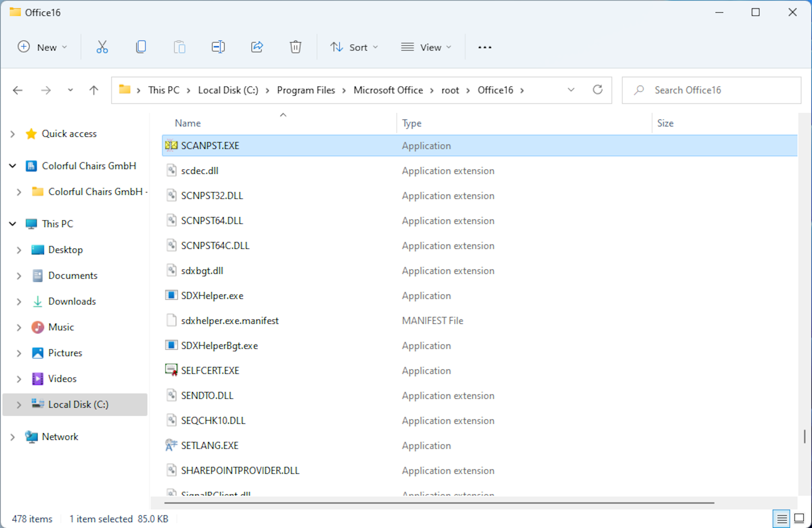
Task: Click the Copy icon in toolbar
Action: coord(141,47)
